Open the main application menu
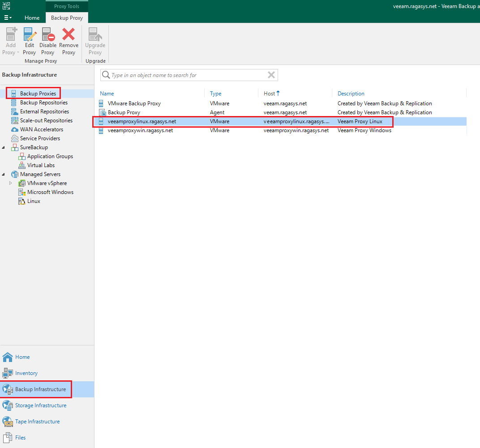Image resolution: width=480 pixels, height=448 pixels. (8, 17)
